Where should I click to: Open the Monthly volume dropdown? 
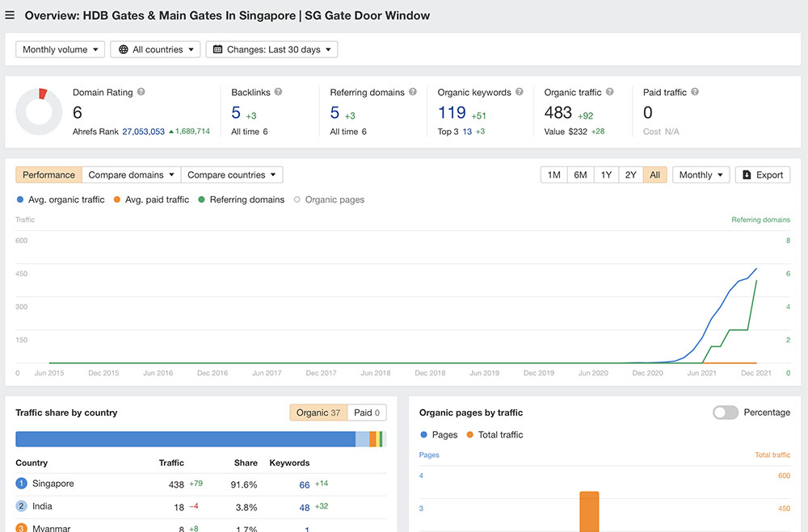(x=60, y=49)
